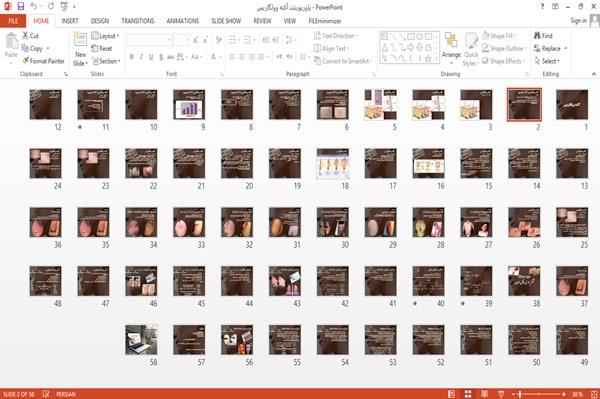Select slide 56 thumbnail with masks
The width and height of the screenshot is (600, 399).
tap(237, 340)
